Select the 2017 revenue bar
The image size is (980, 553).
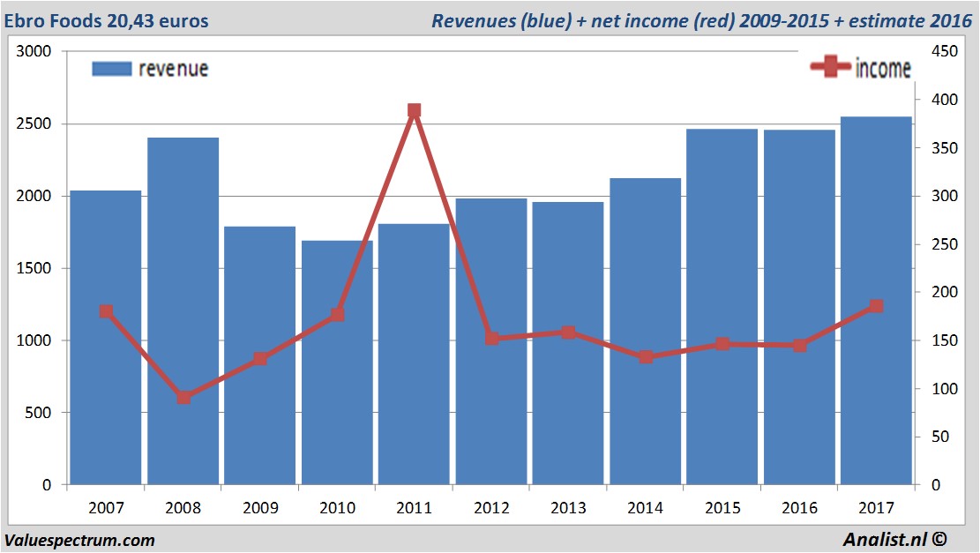[876, 397]
